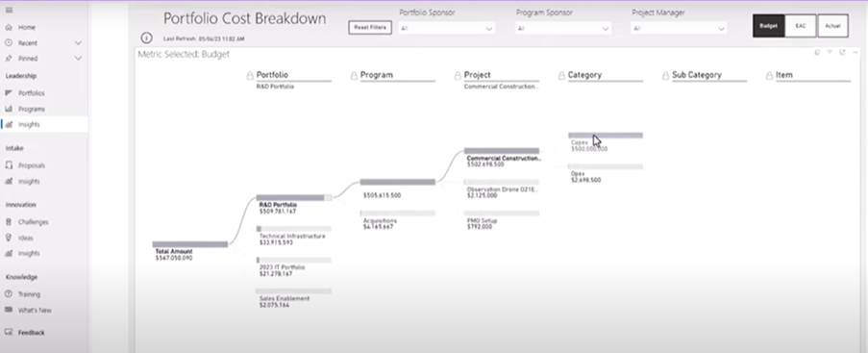The image size is (868, 353).
Task: Click the Sub Category level header
Action: 696,75
